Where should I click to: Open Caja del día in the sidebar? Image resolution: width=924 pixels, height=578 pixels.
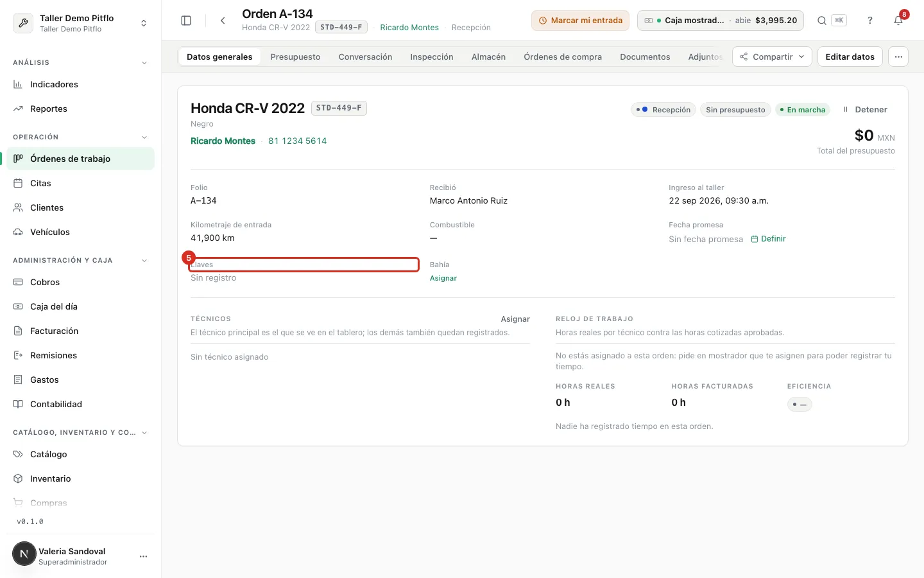pos(80,306)
